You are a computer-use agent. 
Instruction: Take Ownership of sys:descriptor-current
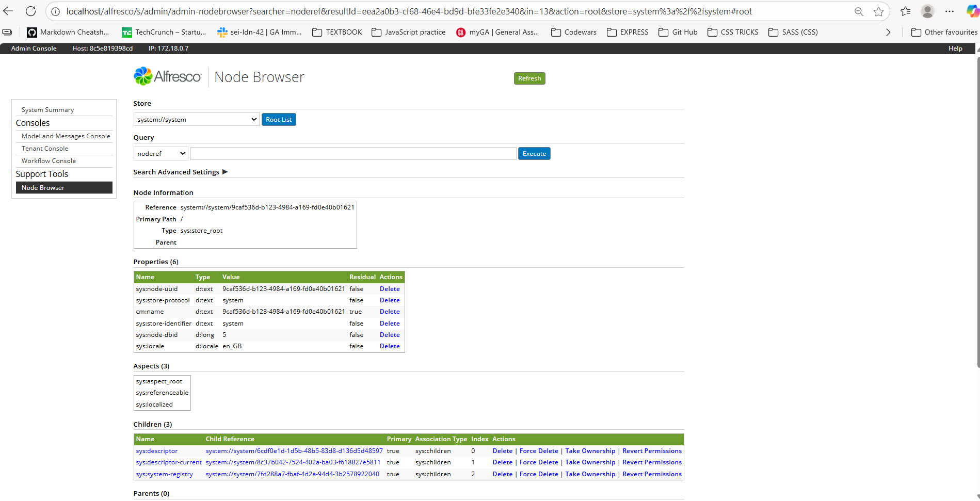pyautogui.click(x=590, y=462)
